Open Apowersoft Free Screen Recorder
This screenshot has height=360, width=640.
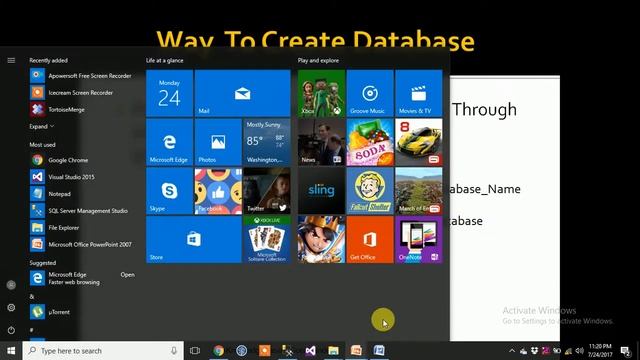click(82, 76)
